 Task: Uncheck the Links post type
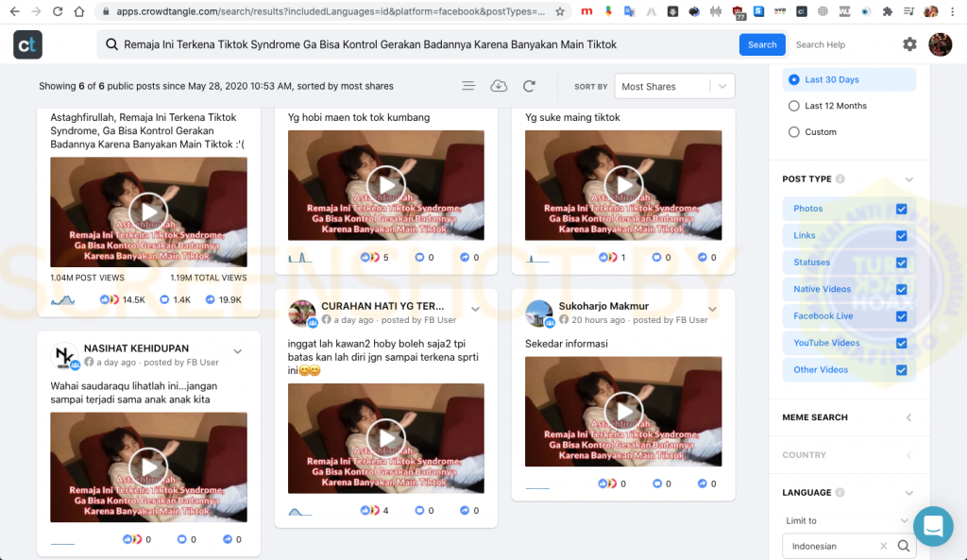pos(901,235)
